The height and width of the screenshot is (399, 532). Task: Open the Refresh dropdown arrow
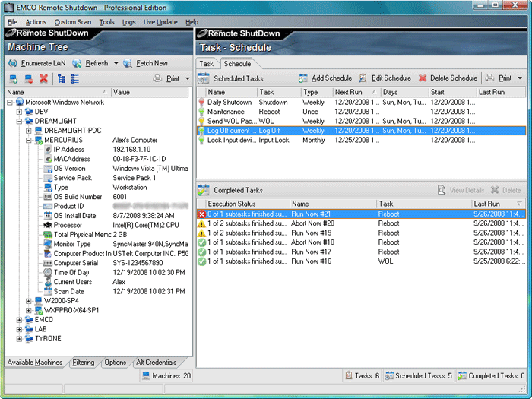[116, 63]
